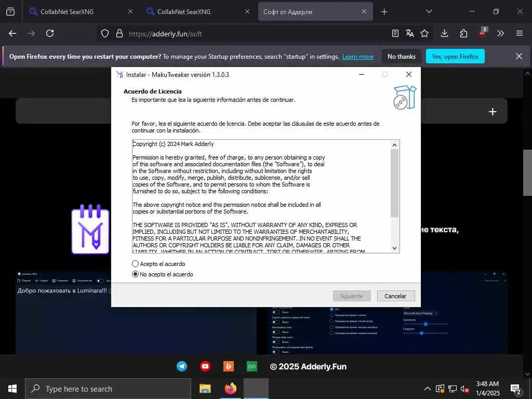
Task: Open the Firefox hamburger menu
Action: coord(520,33)
